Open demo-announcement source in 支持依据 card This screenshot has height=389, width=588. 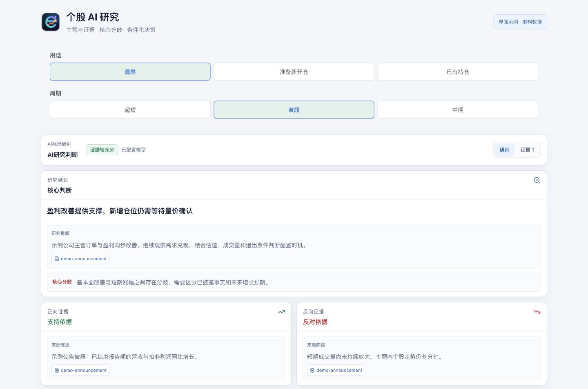click(80, 370)
